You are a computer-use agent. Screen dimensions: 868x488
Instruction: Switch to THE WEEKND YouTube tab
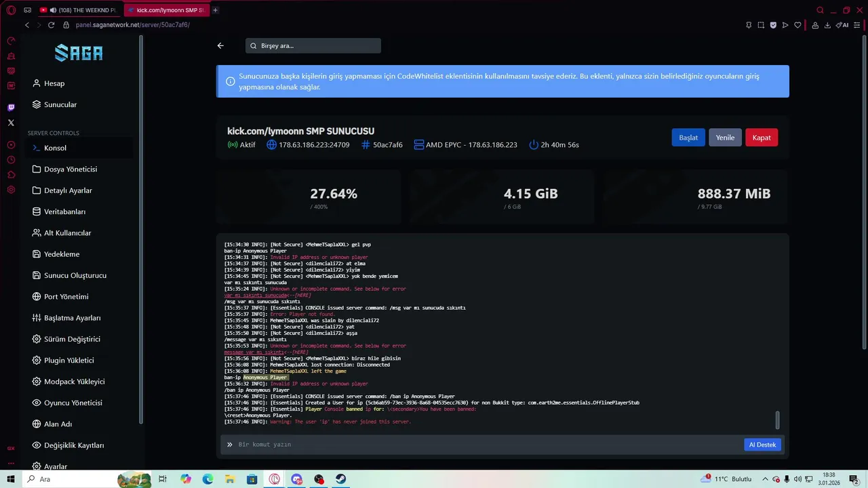[x=80, y=10]
